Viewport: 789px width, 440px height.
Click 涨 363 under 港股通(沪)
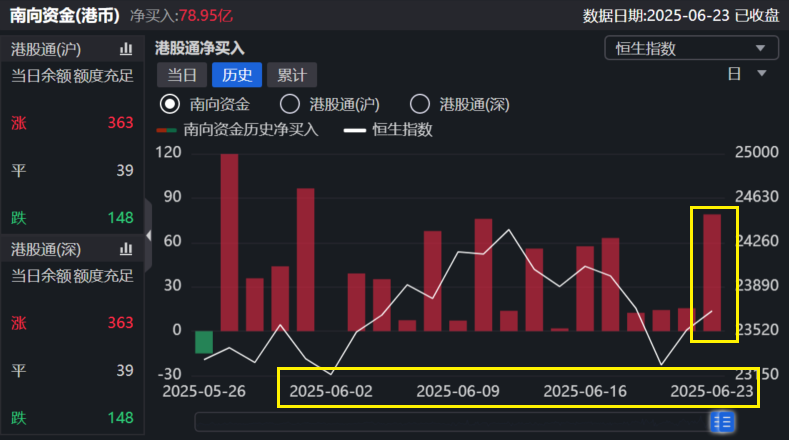[x=72, y=122]
